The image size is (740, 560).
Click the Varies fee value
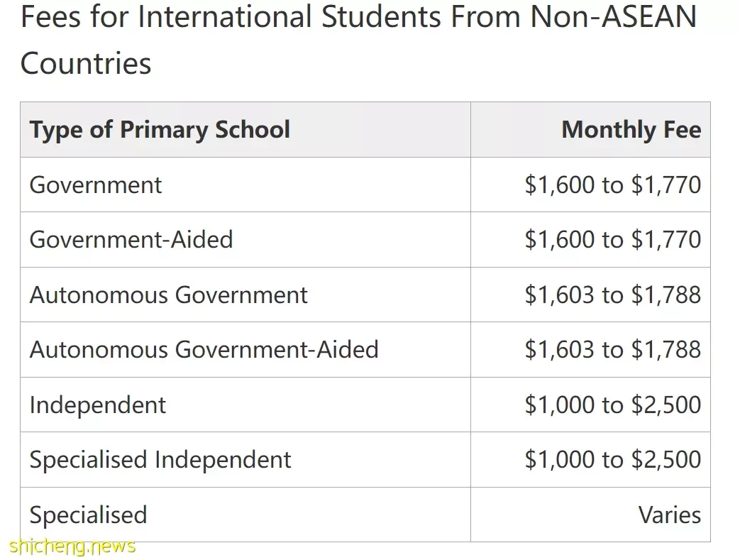670,515
